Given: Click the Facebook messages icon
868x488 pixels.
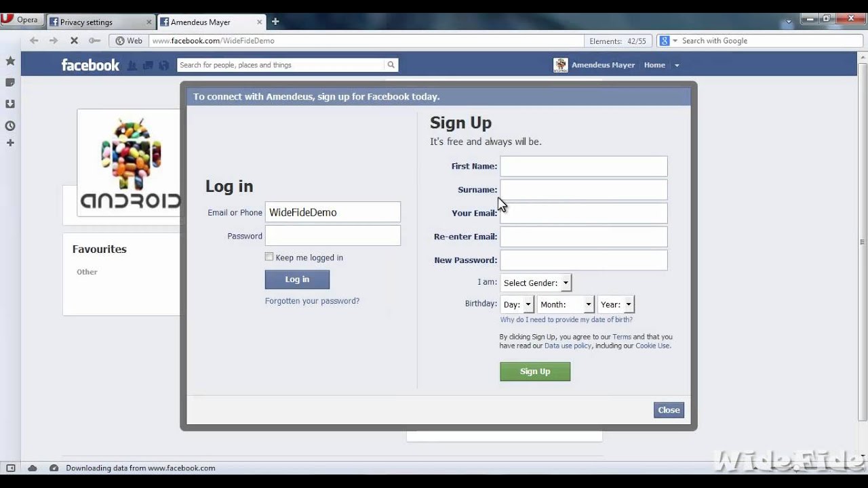Looking at the screenshot, I should click(148, 66).
